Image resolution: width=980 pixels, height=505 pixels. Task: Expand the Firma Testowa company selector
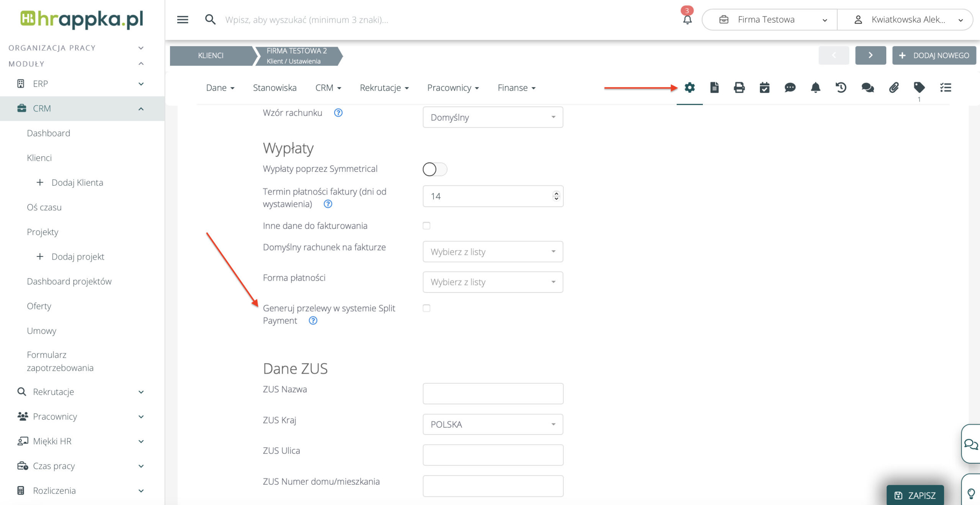click(x=769, y=20)
